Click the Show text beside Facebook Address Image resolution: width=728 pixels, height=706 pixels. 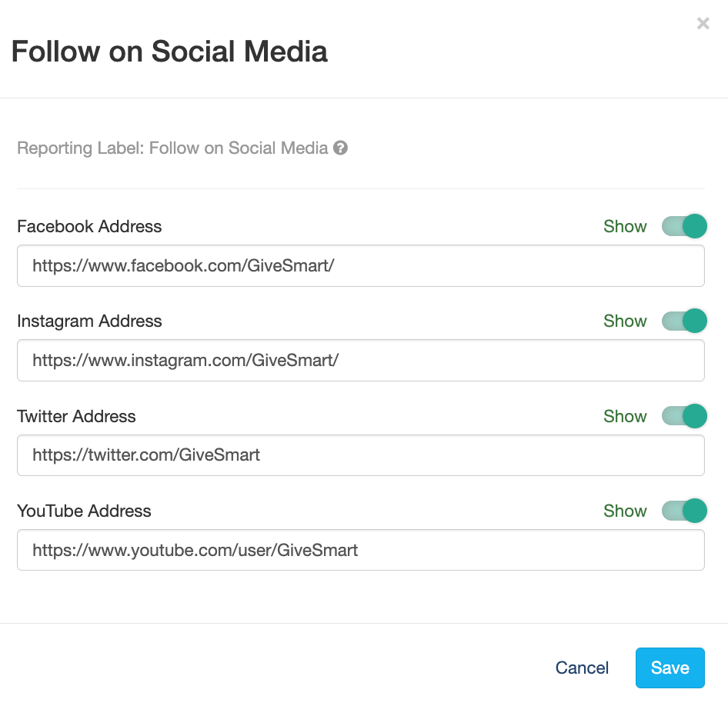coord(625,226)
